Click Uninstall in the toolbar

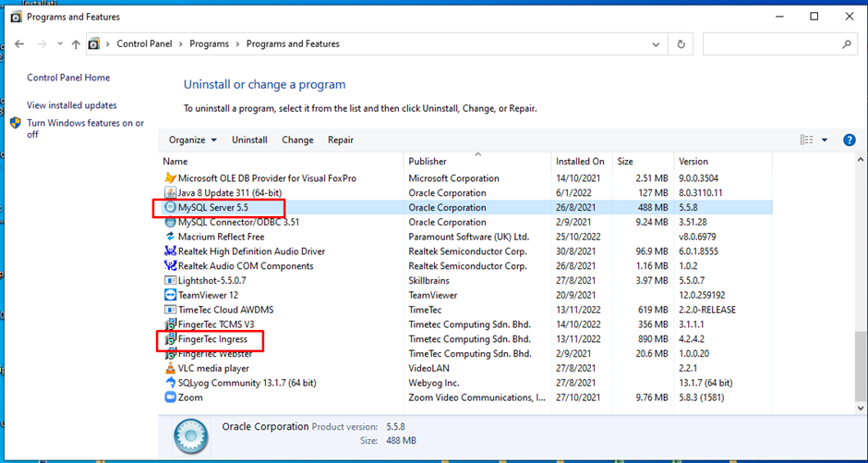[249, 140]
